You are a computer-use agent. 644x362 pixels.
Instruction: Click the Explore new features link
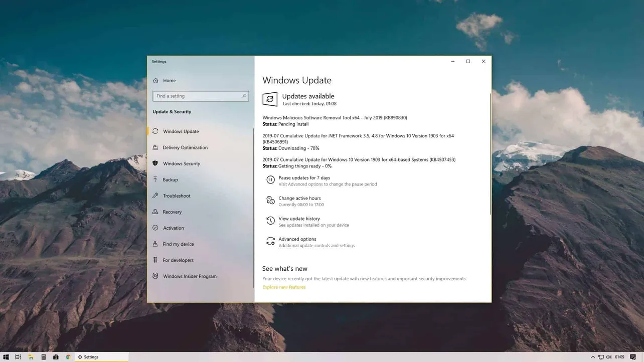[x=283, y=287]
